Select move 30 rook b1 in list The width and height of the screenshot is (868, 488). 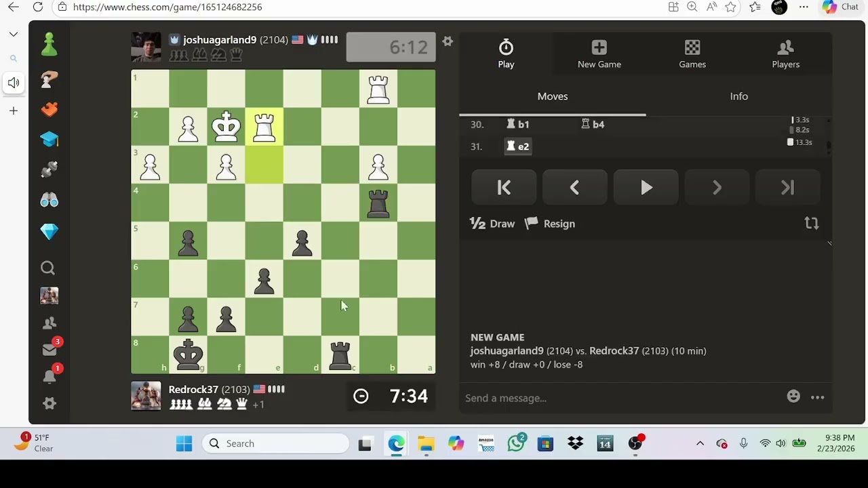tap(518, 124)
